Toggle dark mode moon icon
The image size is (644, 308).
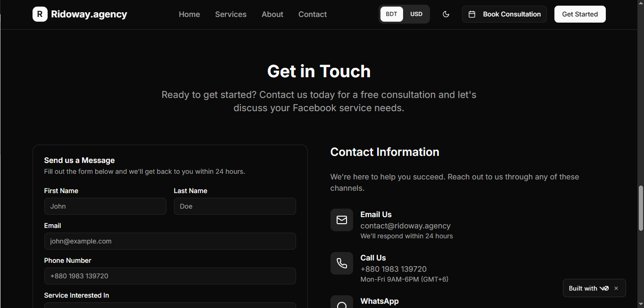point(446,14)
